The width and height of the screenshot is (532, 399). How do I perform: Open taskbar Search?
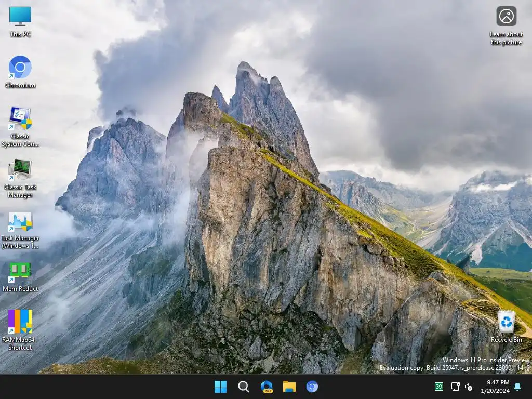tap(243, 387)
